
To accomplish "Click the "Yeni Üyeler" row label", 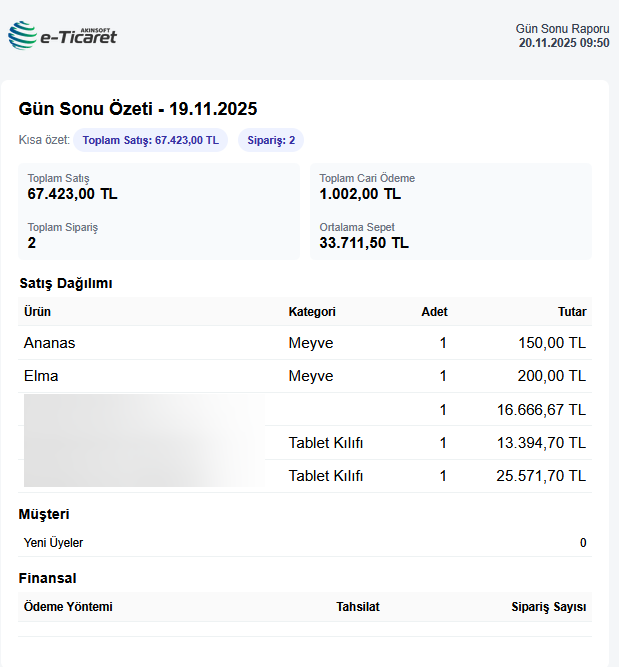I will pyautogui.click(x=54, y=543).
